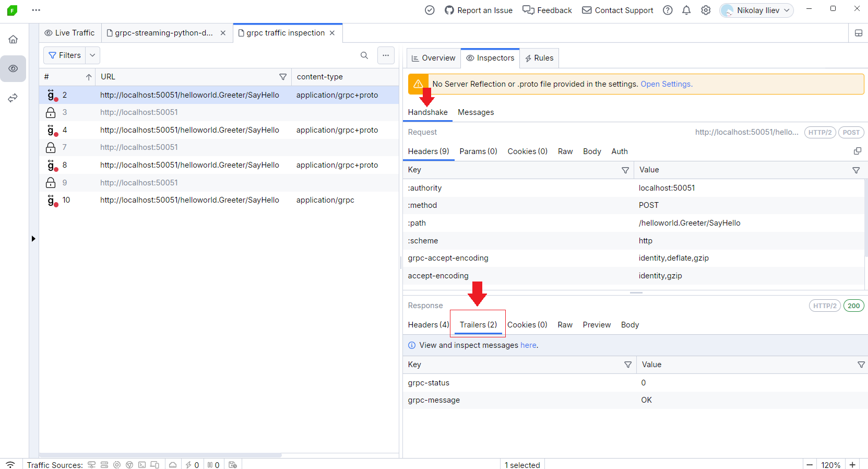This screenshot has height=469, width=868.
Task: Open the more options button in traffic toolbar
Action: click(x=386, y=55)
